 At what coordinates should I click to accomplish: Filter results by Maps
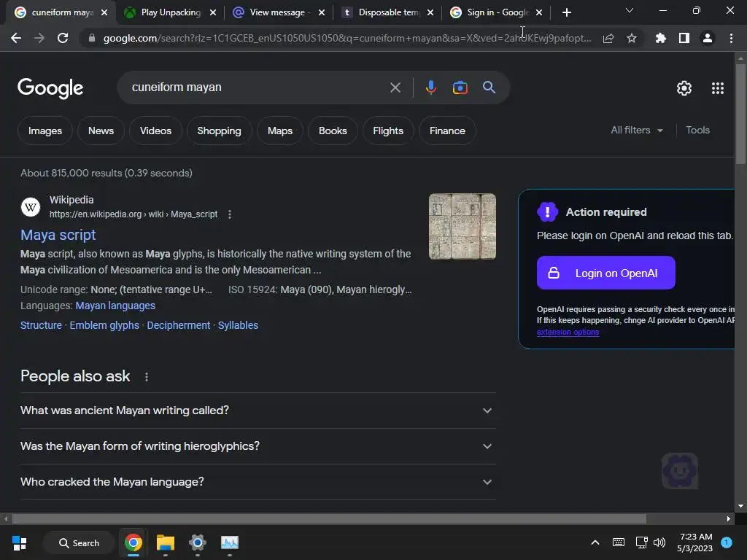[x=280, y=131]
